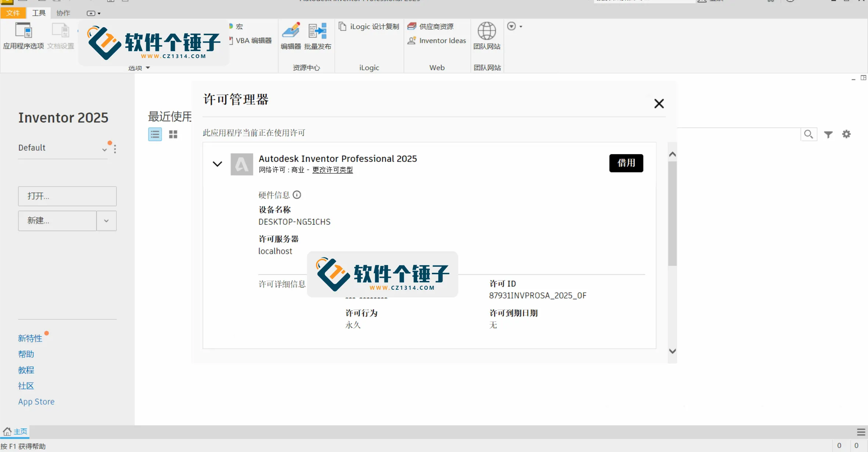Switch recent files to tile view
This screenshot has width=868, height=452.
click(173, 134)
